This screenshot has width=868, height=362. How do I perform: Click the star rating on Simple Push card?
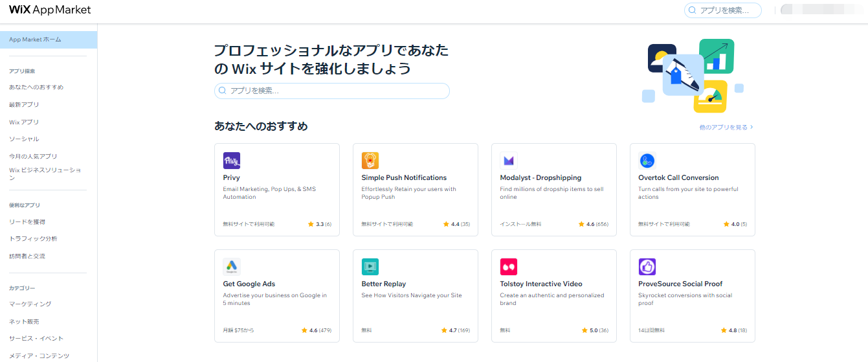click(456, 224)
